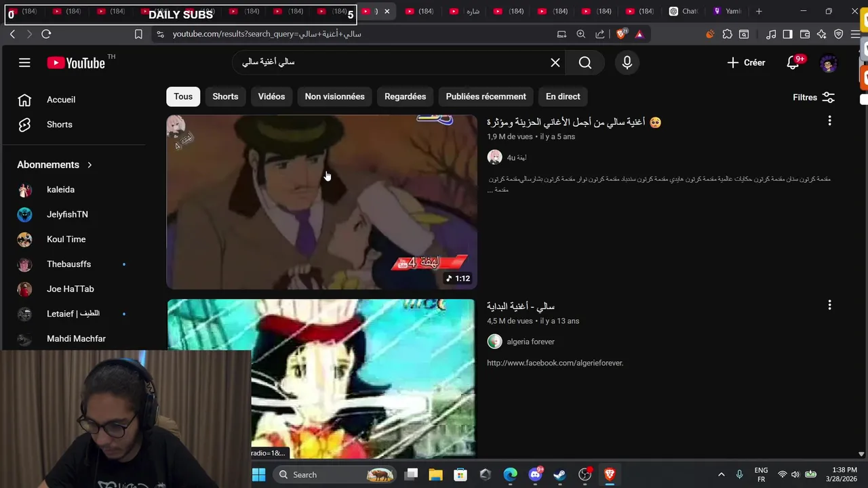
Task: Open title أغنية سالي من أجمل الأغاني
Action: (574, 122)
